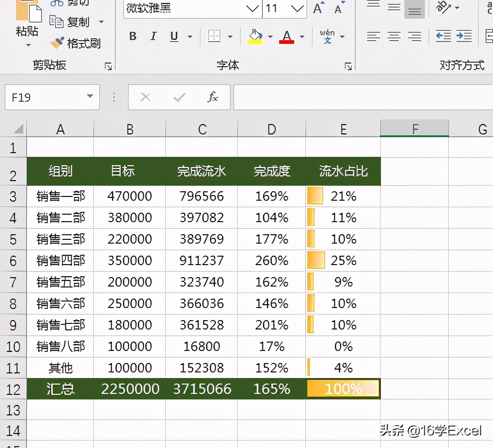Click the Cancel (X) formula icon
Screen dimensions: 493x448
[x=145, y=97]
